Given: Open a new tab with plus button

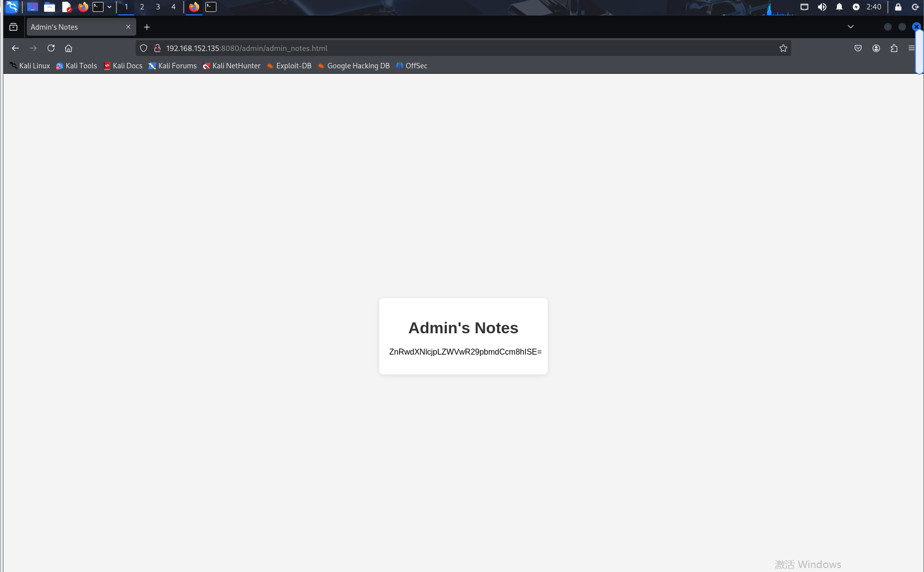Looking at the screenshot, I should [147, 27].
